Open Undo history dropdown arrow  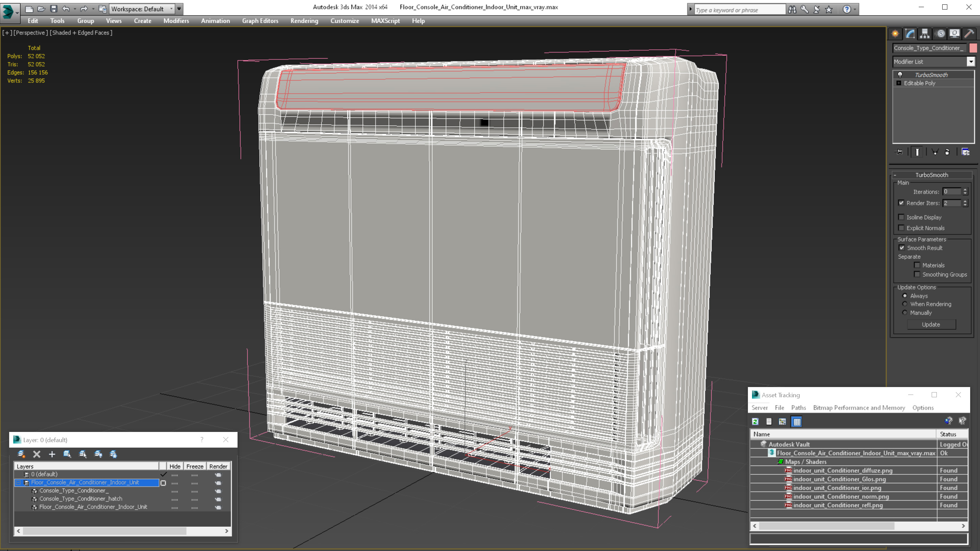pos(75,9)
